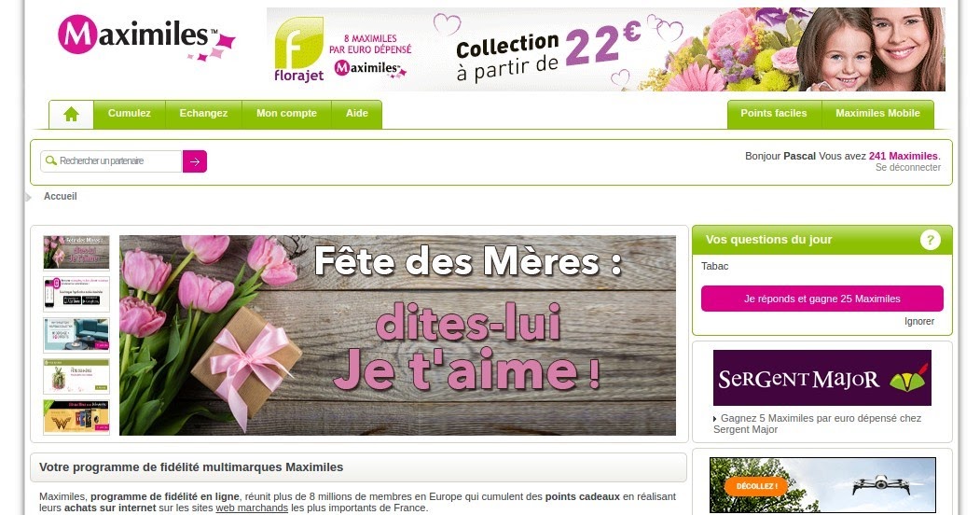Open the Cumulez menu
The image size is (980, 515).
click(130, 114)
